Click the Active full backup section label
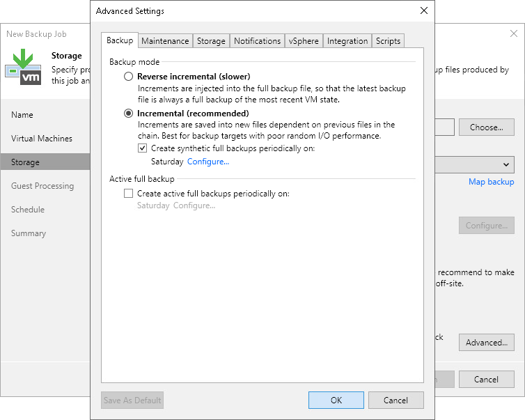Viewport: 525px width, 420px height. pos(141,179)
